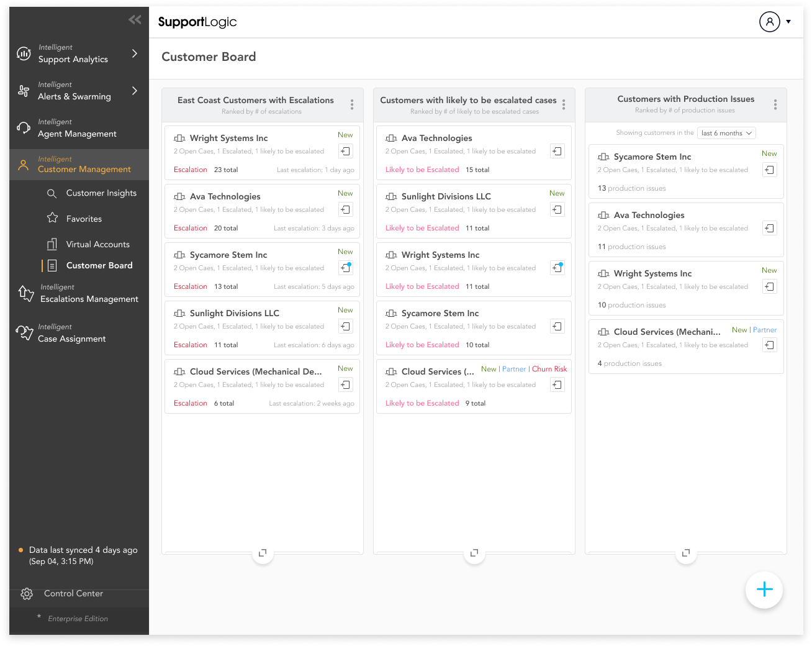
Task: Click the SupportLogic logo
Action: coord(197,22)
